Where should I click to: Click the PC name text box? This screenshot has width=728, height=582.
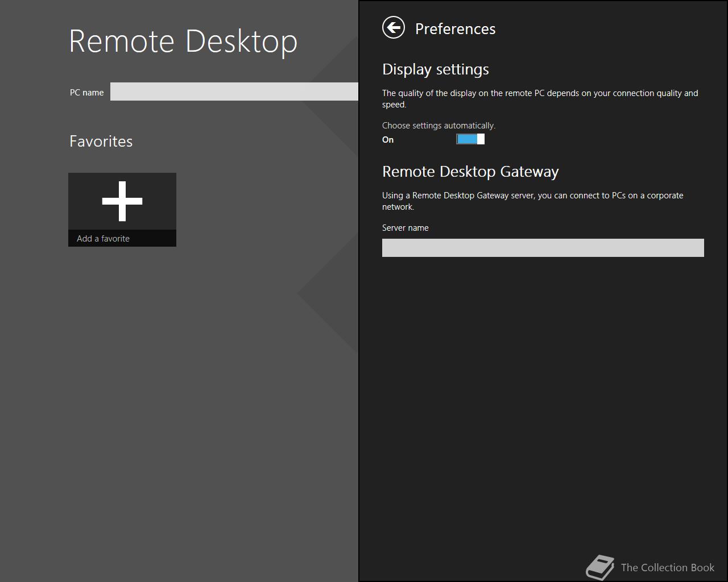(234, 92)
